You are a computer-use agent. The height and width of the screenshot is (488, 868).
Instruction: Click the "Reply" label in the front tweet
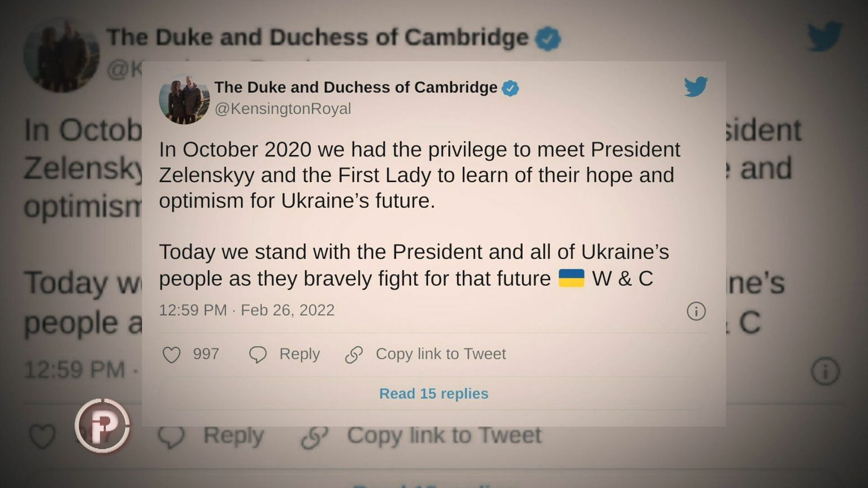(300, 354)
